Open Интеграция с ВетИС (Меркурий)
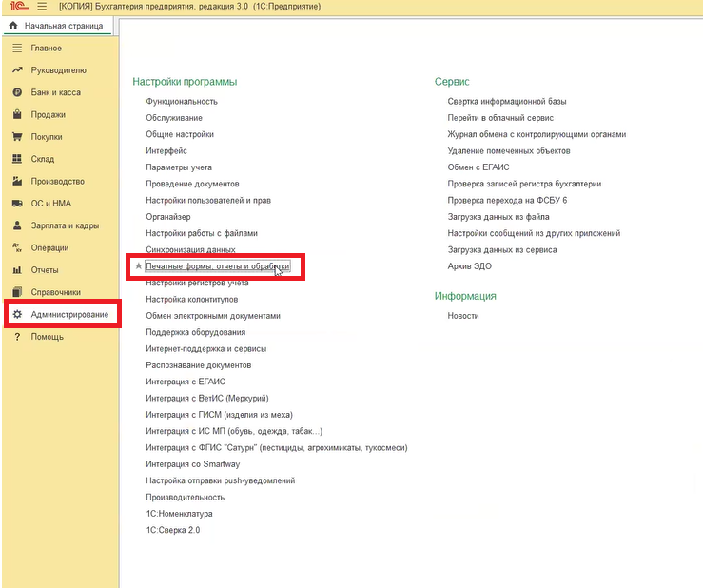Viewport: 703px width, 588px height. coord(207,399)
